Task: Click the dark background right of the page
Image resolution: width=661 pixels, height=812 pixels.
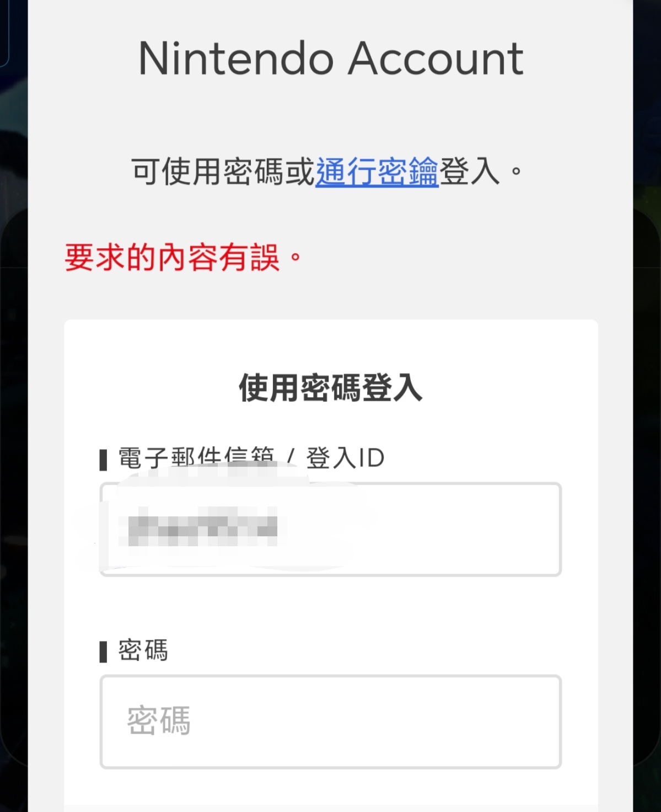Action: click(x=647, y=441)
